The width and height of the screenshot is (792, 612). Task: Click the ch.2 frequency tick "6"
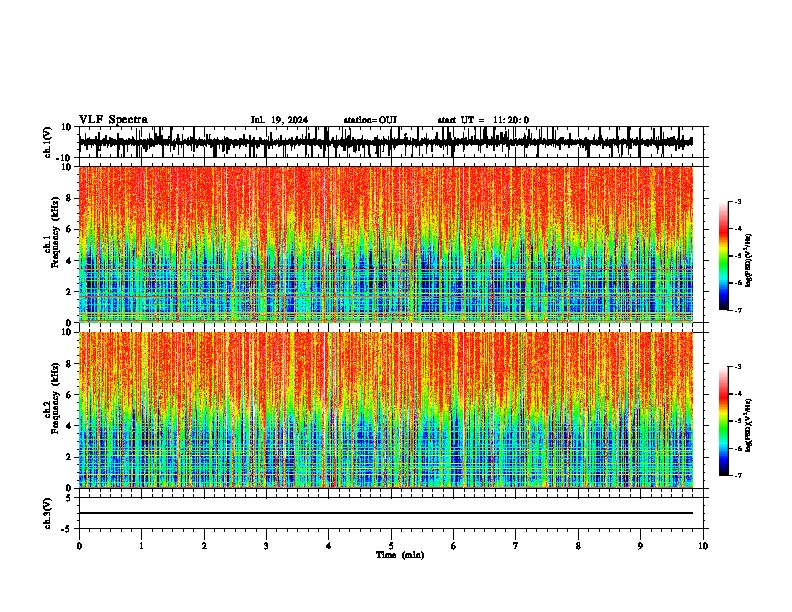tap(69, 395)
